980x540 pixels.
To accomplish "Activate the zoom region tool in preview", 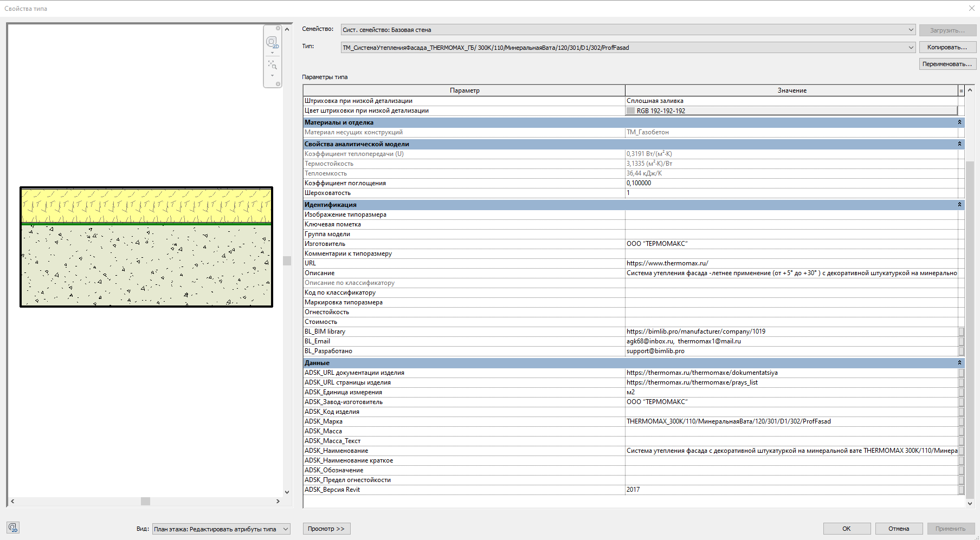I will 272,65.
